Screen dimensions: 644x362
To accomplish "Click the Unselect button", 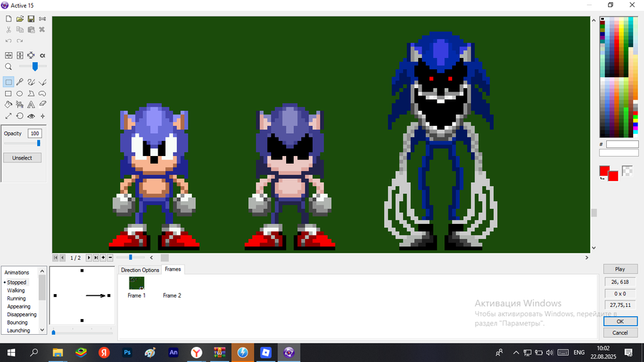I will click(x=22, y=157).
